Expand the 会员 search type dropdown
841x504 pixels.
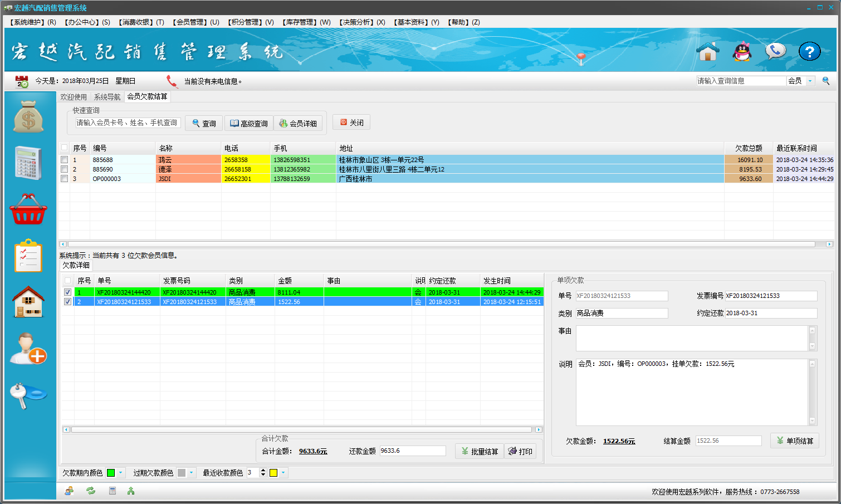tap(810, 81)
